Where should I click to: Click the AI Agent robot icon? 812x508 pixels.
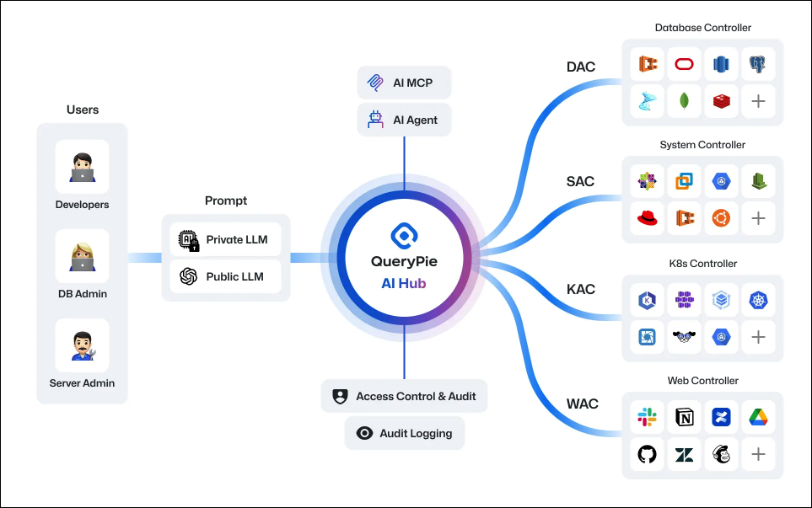pos(375,120)
